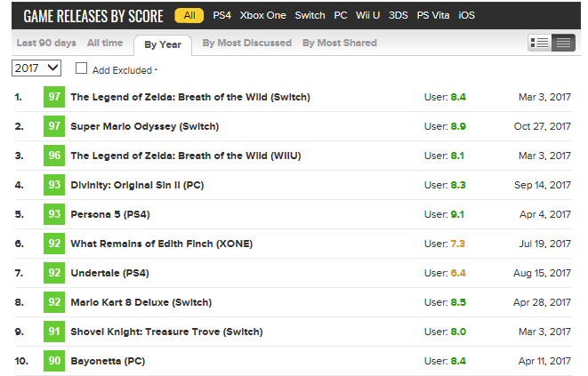Screen dimensions: 588x376
Task: Filter releases by PC
Action: tap(341, 15)
